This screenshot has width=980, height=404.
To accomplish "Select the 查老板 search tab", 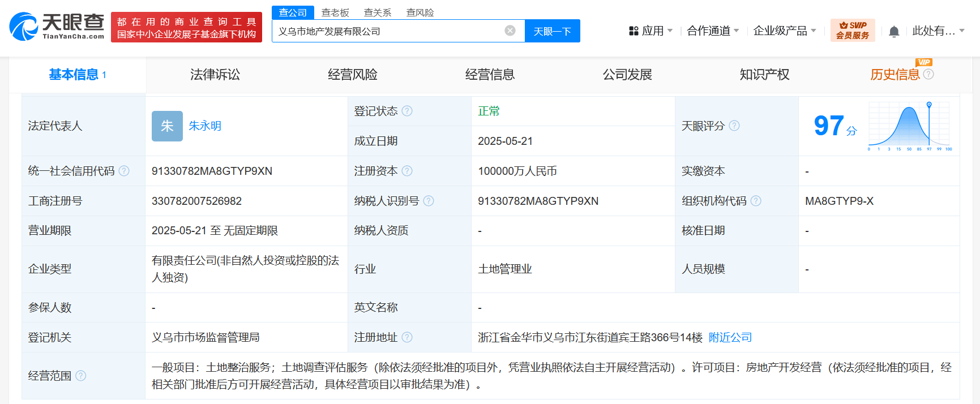I will pyautogui.click(x=335, y=12).
